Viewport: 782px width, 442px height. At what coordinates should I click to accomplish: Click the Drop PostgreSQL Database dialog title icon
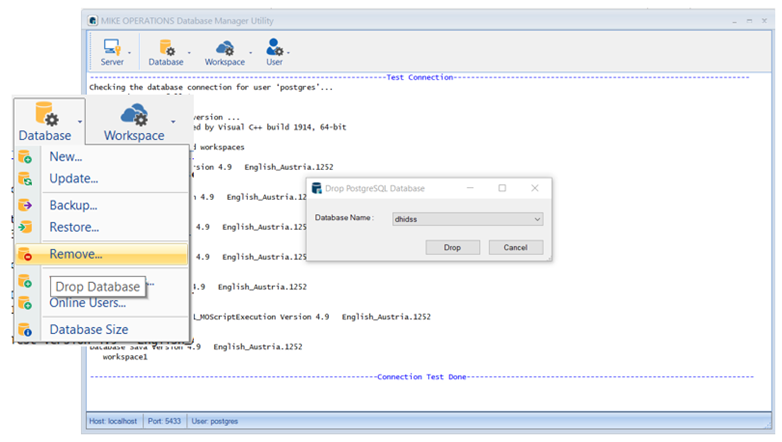pyautogui.click(x=317, y=188)
